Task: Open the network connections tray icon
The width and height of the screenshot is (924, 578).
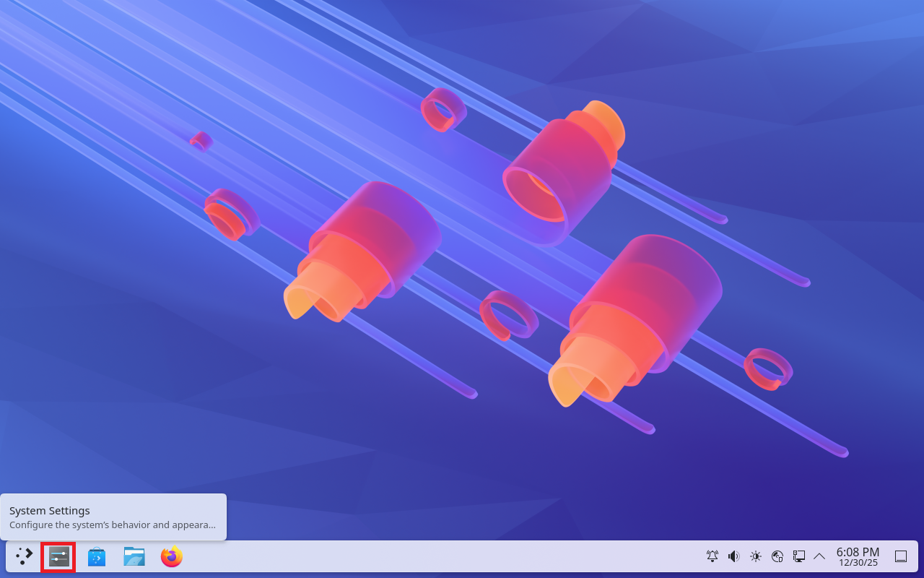Action: tap(799, 556)
